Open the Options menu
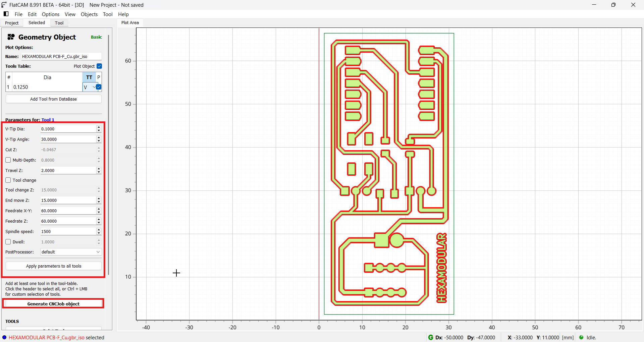The height and width of the screenshot is (342, 644). 51,14
